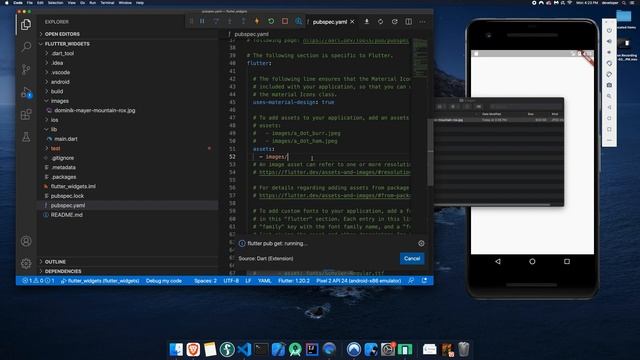Collapse the lib folder
The image size is (640, 360).
[53, 129]
